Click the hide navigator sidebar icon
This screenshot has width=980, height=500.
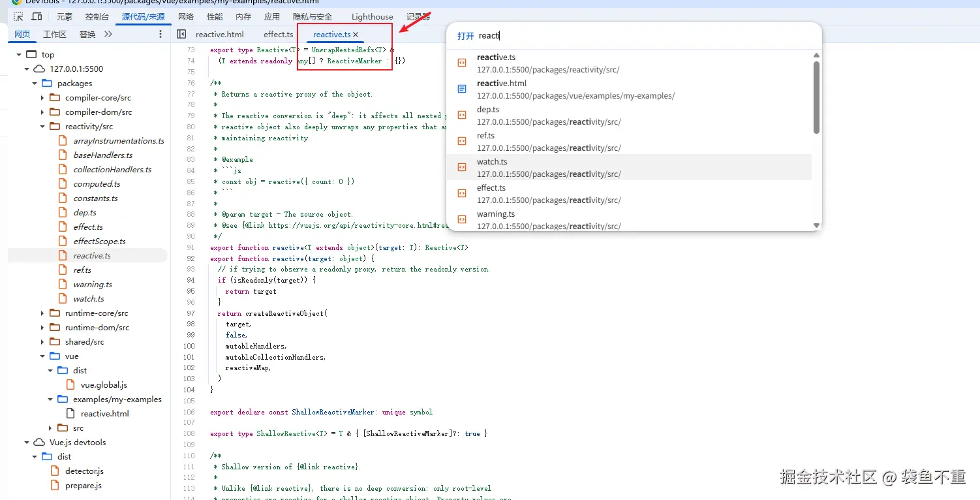[x=181, y=34]
